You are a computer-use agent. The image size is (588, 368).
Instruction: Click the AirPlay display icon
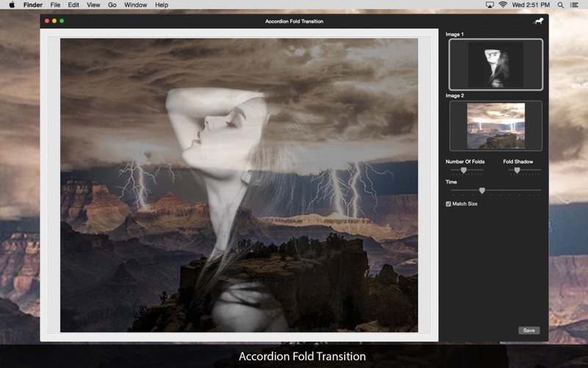[x=490, y=5]
